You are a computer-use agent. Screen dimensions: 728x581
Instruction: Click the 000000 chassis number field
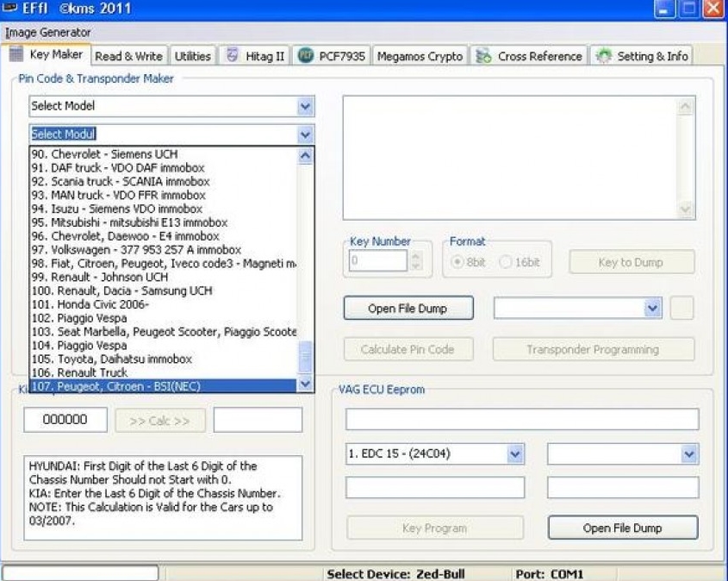click(65, 420)
